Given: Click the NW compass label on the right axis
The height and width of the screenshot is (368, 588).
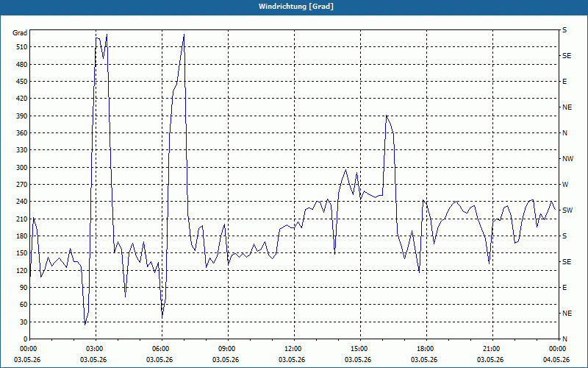Looking at the screenshot, I should pos(567,159).
